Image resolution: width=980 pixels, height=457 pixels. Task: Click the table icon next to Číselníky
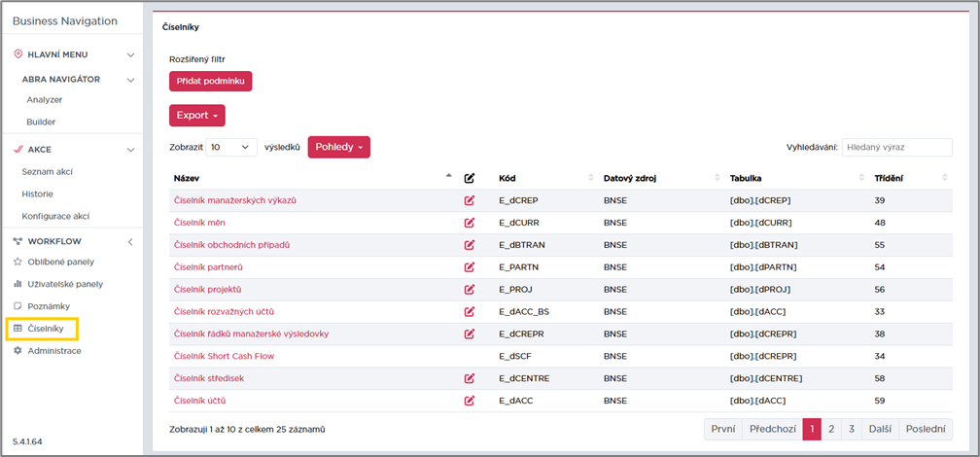point(17,329)
